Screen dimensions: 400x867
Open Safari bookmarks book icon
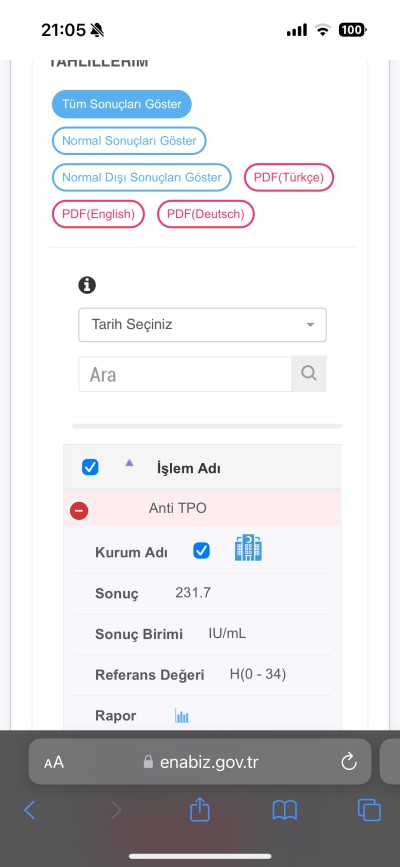[285, 811]
